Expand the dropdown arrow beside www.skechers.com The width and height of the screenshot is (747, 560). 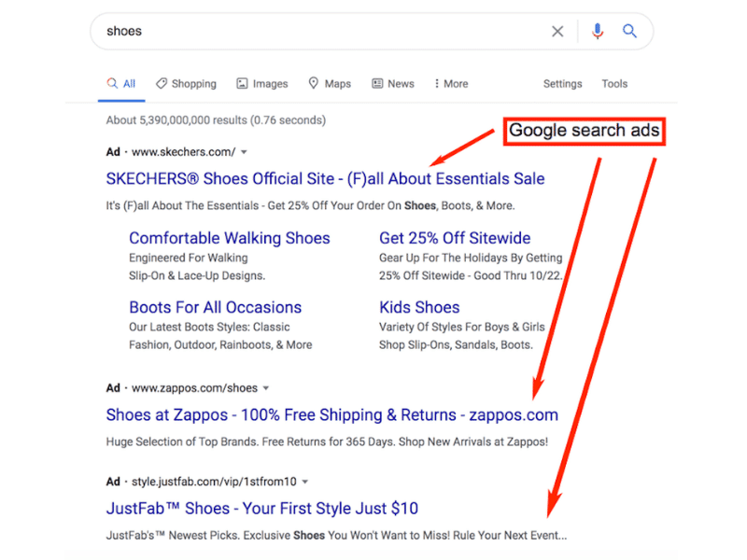pos(245,152)
